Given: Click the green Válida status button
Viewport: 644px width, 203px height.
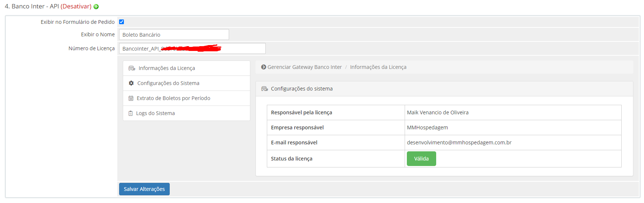Looking at the screenshot, I should pos(422,159).
